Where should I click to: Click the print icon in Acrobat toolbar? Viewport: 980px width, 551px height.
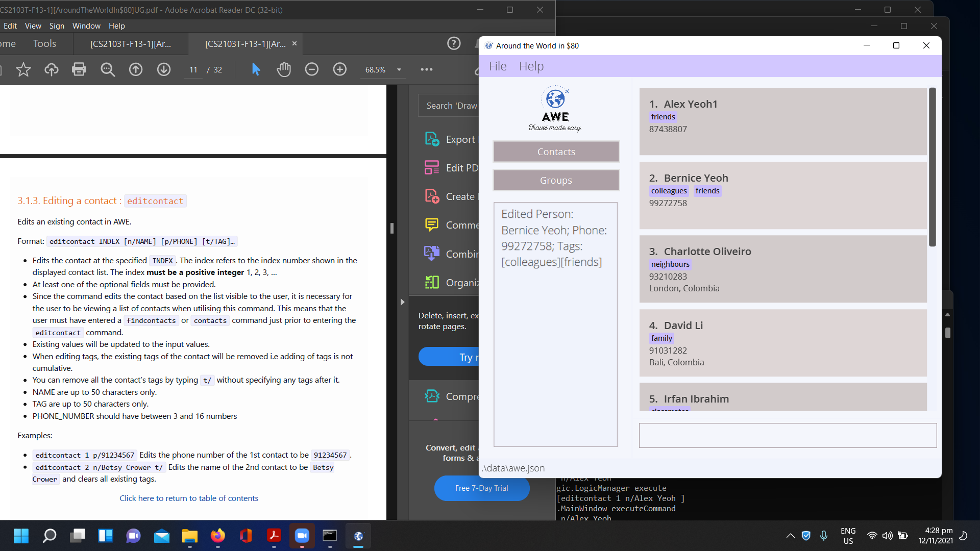pos(79,69)
